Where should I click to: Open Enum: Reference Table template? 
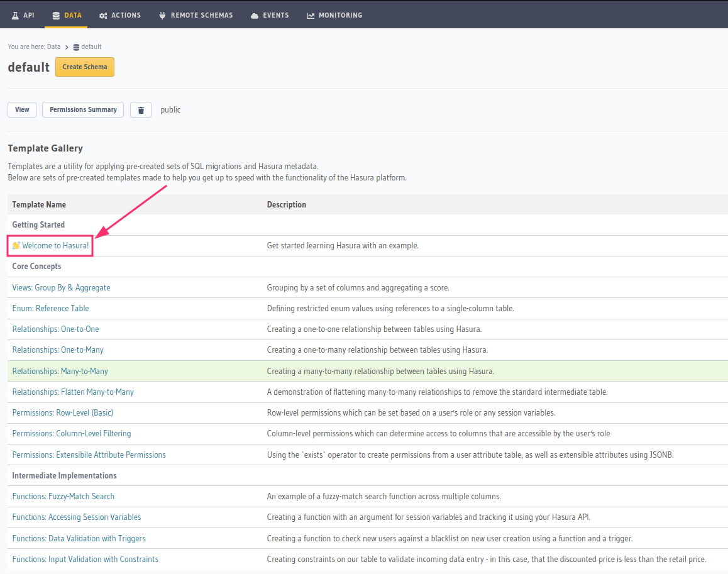(x=50, y=308)
